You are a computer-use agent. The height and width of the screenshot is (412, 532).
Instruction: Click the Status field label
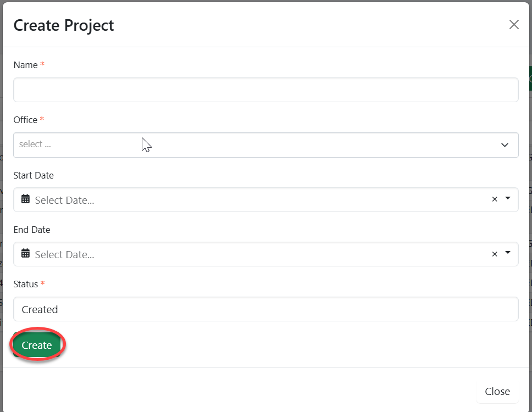pyautogui.click(x=25, y=284)
